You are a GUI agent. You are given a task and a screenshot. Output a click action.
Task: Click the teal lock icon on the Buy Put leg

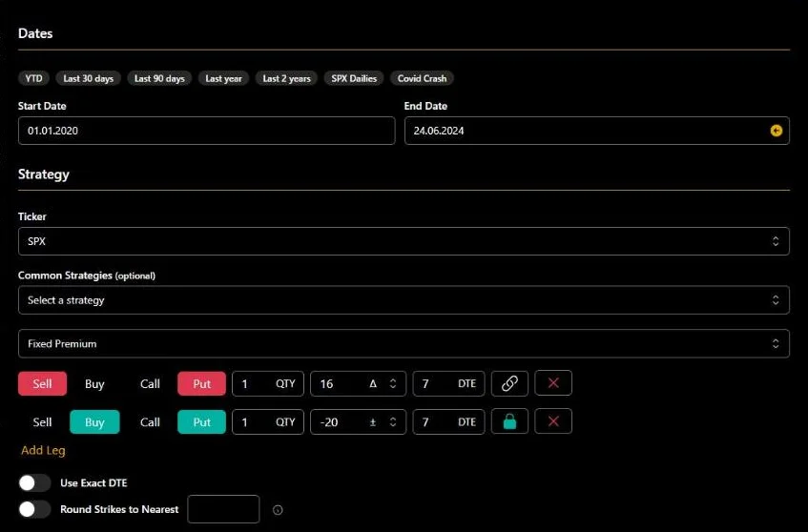pyautogui.click(x=509, y=421)
